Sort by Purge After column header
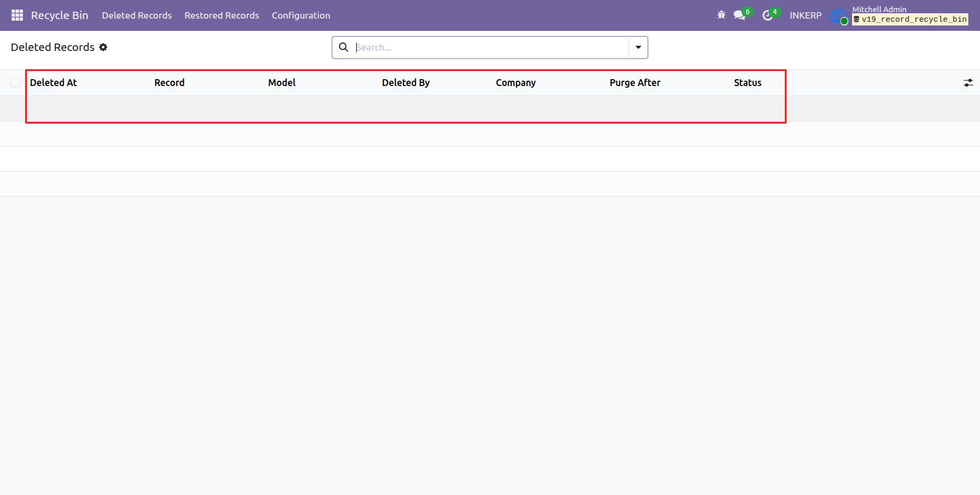980x495 pixels. (635, 83)
